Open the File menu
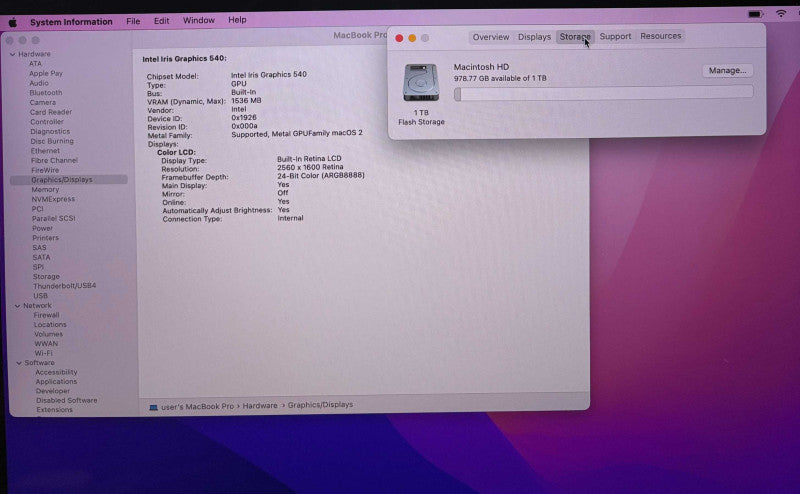Viewport: 800px width, 494px height. click(133, 21)
